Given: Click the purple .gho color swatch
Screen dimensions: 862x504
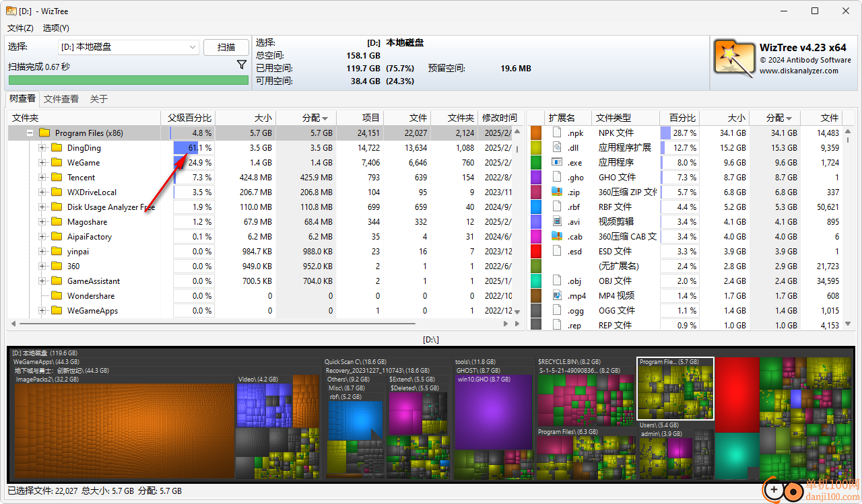Looking at the screenshot, I should [x=536, y=177].
